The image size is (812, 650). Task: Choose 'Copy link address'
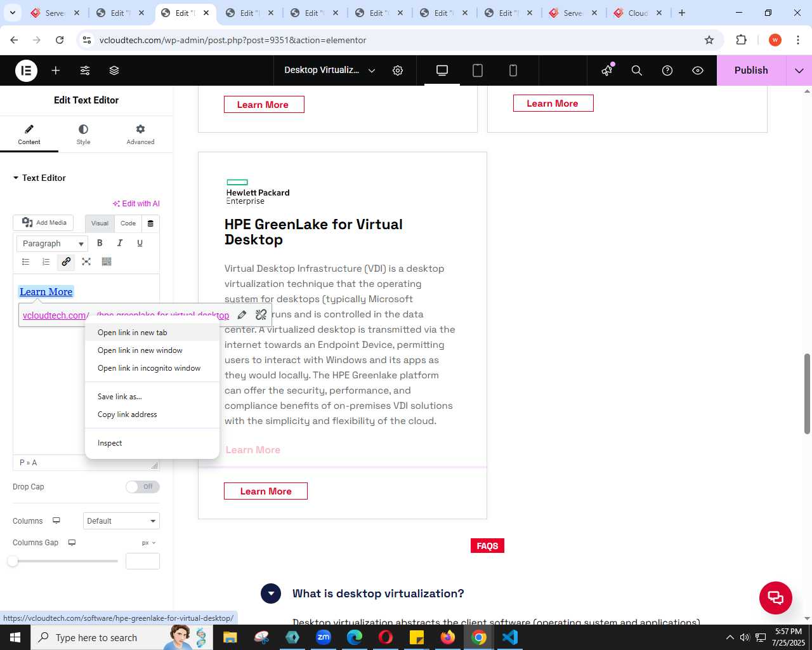pos(152,415)
